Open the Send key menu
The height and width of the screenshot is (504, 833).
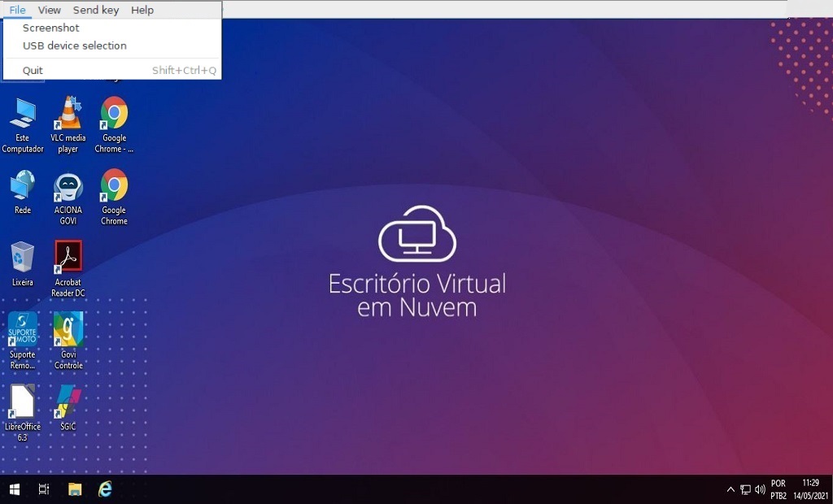[95, 10]
